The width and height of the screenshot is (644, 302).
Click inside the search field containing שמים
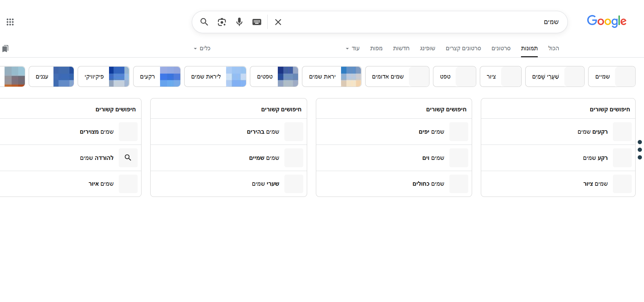[x=423, y=22]
